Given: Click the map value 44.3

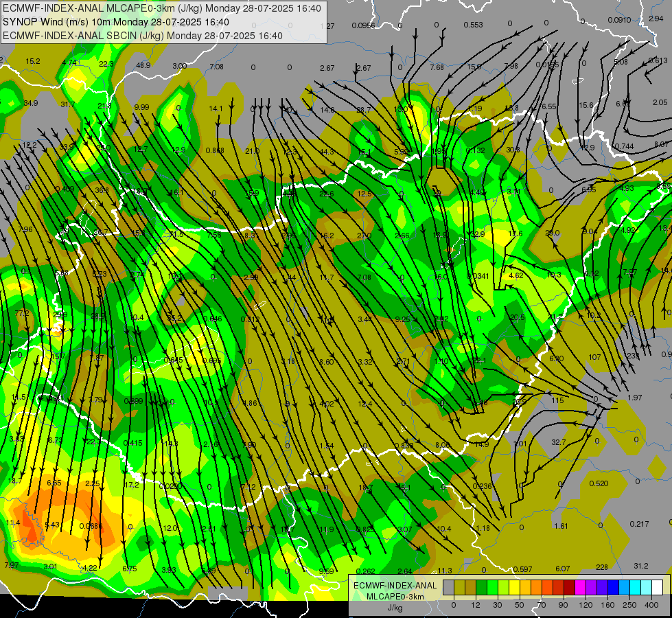Looking at the screenshot, I should [x=327, y=152].
